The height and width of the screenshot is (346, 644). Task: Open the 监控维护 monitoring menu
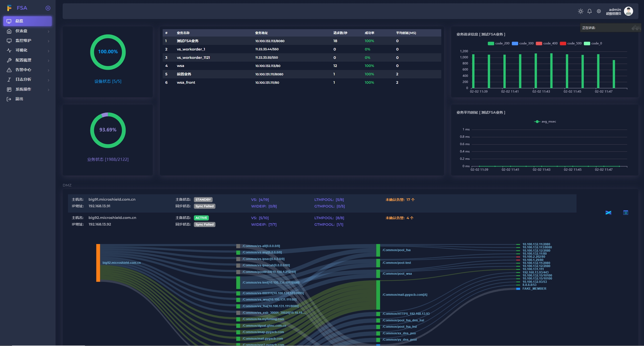coord(27,41)
